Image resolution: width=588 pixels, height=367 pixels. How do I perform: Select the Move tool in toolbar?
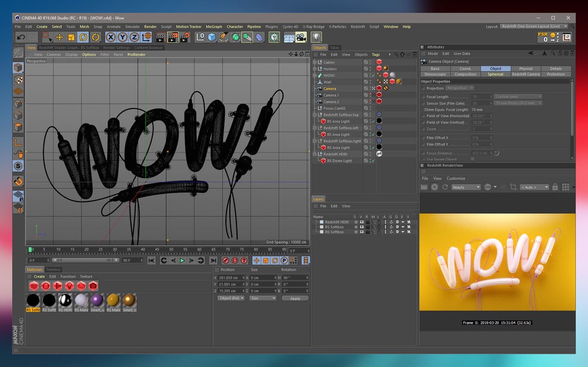(x=59, y=37)
